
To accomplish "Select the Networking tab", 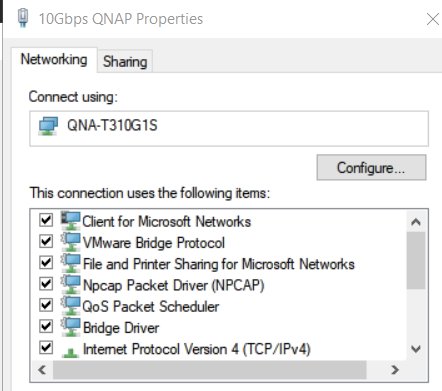I will tap(54, 60).
